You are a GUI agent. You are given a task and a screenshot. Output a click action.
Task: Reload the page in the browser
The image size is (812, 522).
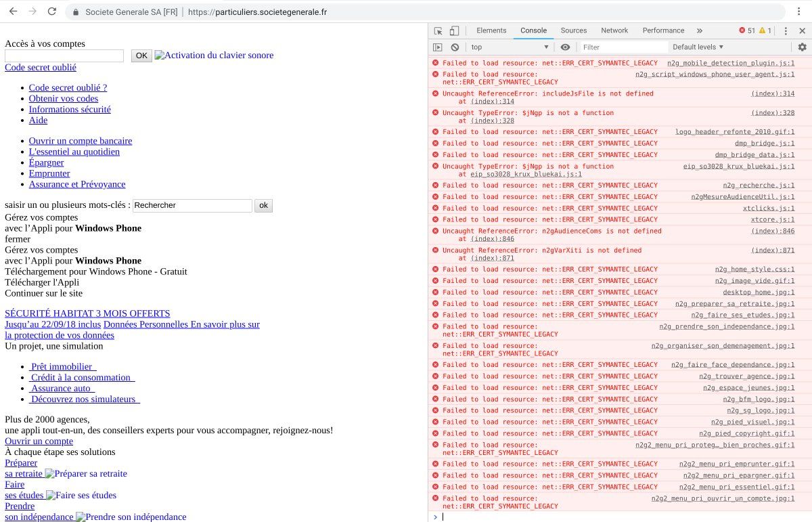click(x=52, y=12)
